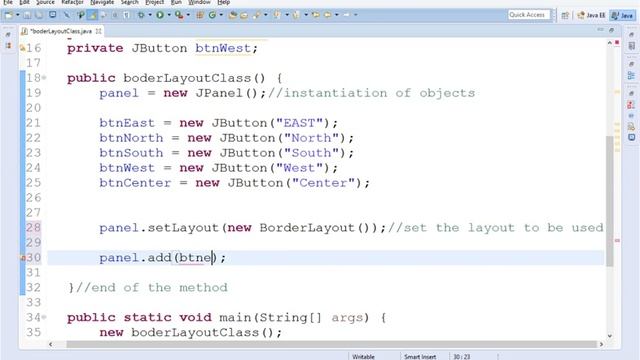Run the program with green play icon

pos(160,15)
